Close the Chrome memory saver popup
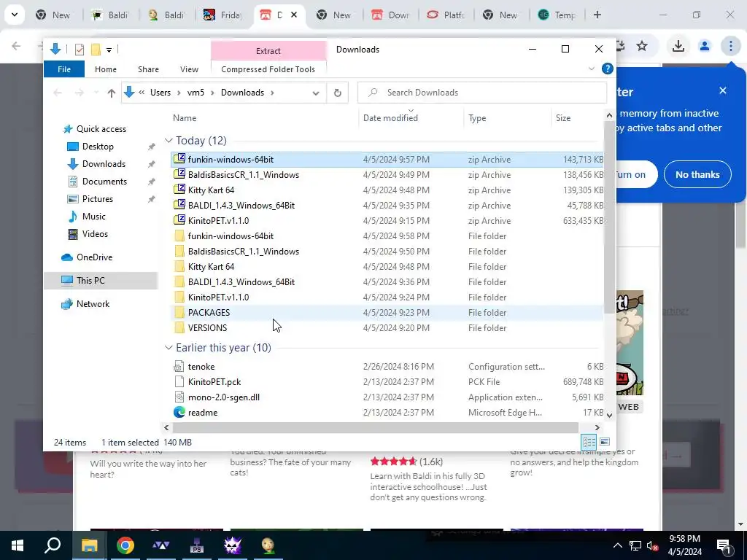Screen dimensions: 747x560 (x=723, y=90)
